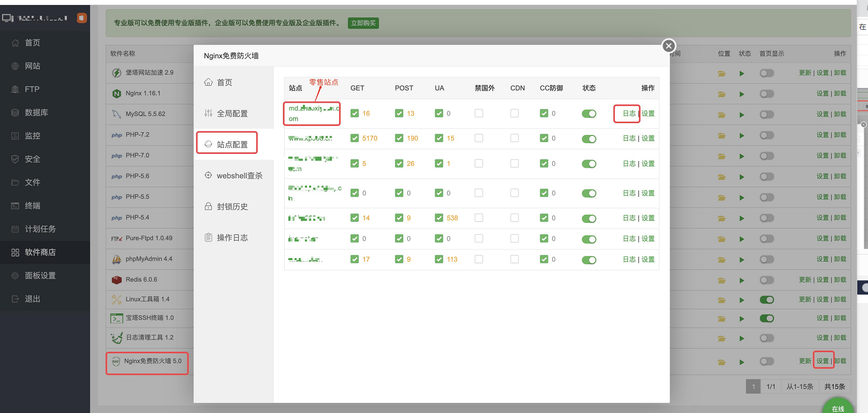Uncheck POST checkbox in the row with 190
The image size is (868, 413).
(399, 138)
